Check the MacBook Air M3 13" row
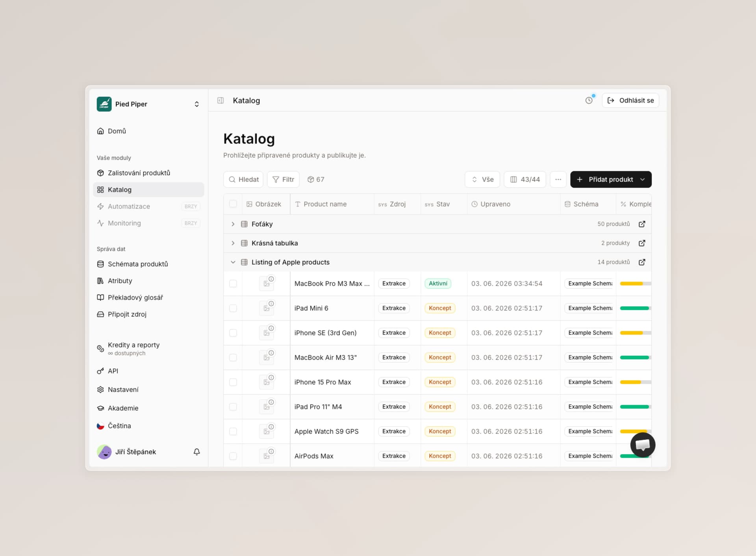Image resolution: width=756 pixels, height=556 pixels. pyautogui.click(x=233, y=357)
